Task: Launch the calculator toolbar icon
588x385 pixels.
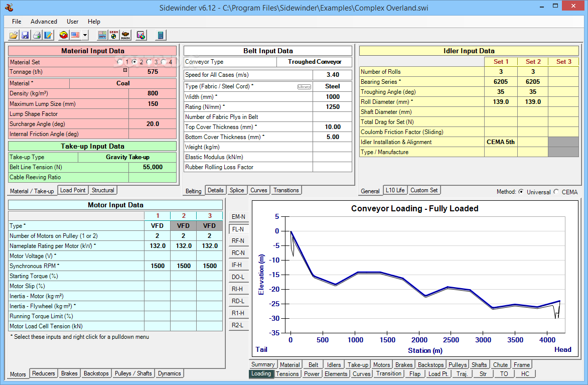Action: click(161, 35)
